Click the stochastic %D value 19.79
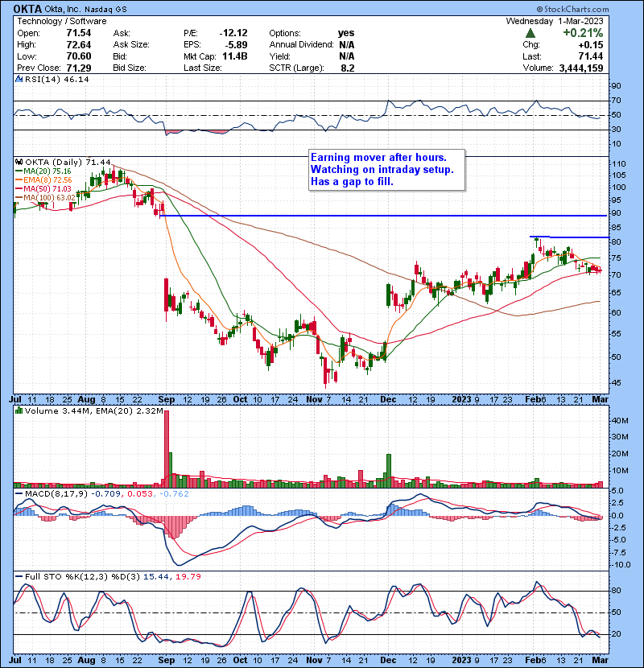 (188, 577)
